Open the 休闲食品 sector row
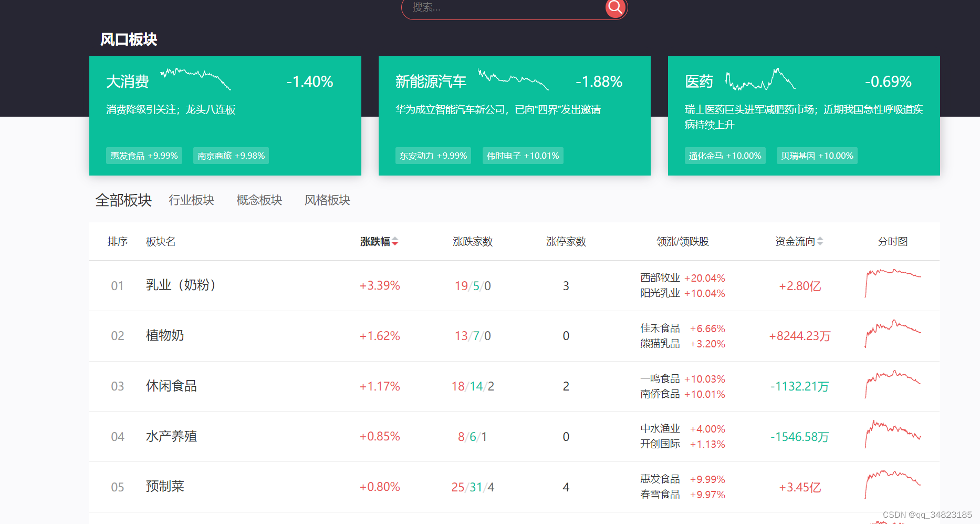Screen dimensions: 980x524 coord(515,386)
